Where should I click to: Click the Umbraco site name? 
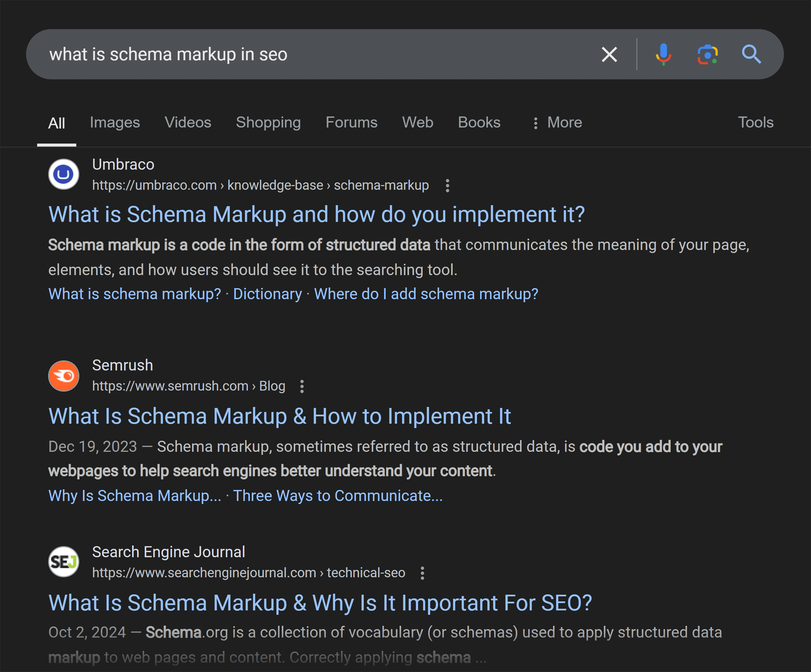click(x=123, y=165)
